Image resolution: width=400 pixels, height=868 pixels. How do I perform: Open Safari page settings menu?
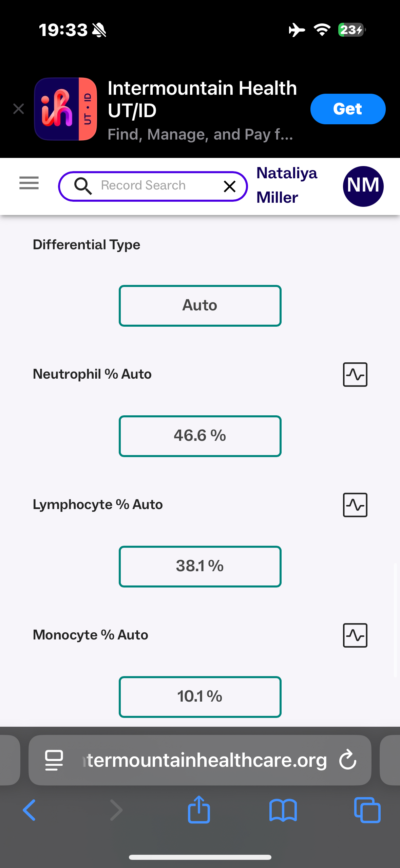(x=54, y=760)
